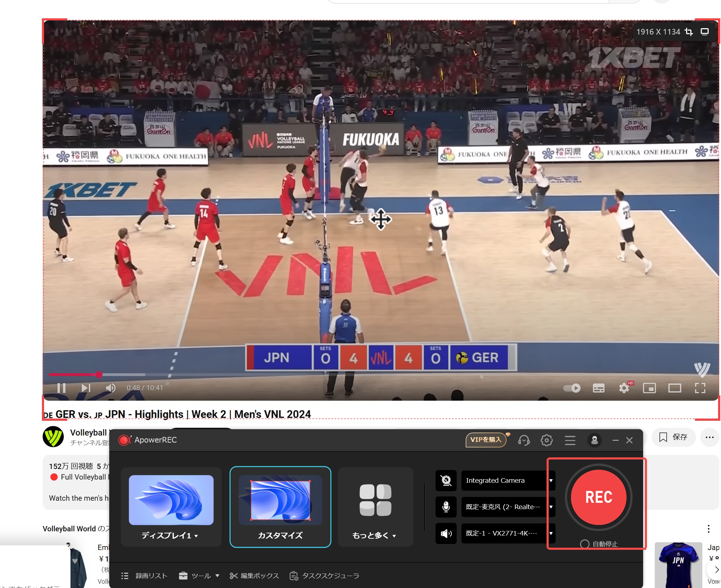The height and width of the screenshot is (588, 721).
Task: Open the ApowerREC support headset icon
Action: click(x=524, y=440)
